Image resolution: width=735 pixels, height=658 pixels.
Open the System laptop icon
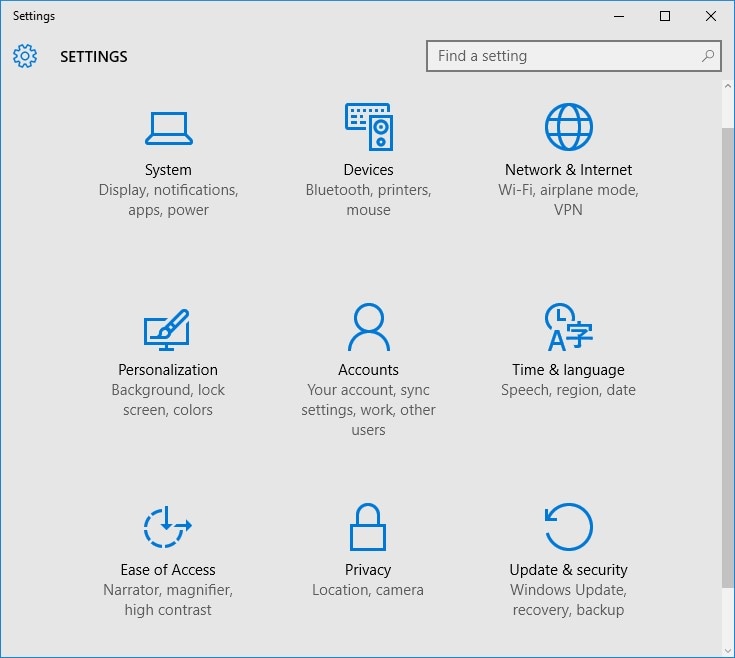(x=168, y=128)
